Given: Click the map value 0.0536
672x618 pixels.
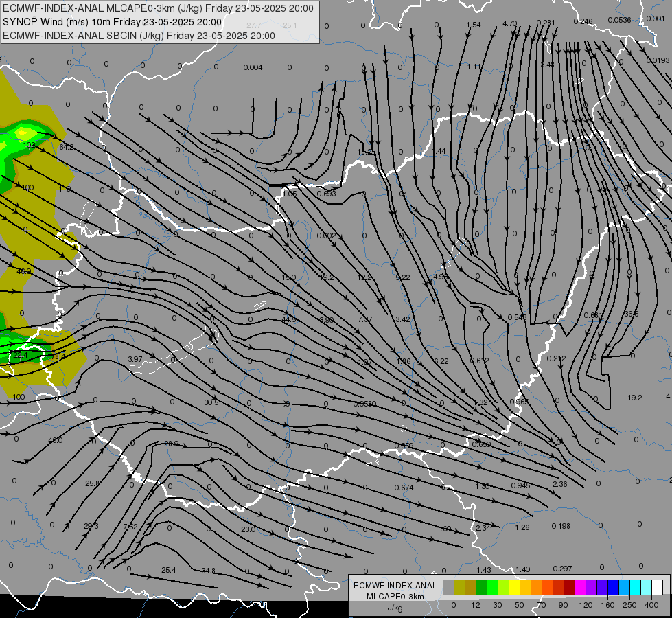Looking at the screenshot, I should [619, 20].
